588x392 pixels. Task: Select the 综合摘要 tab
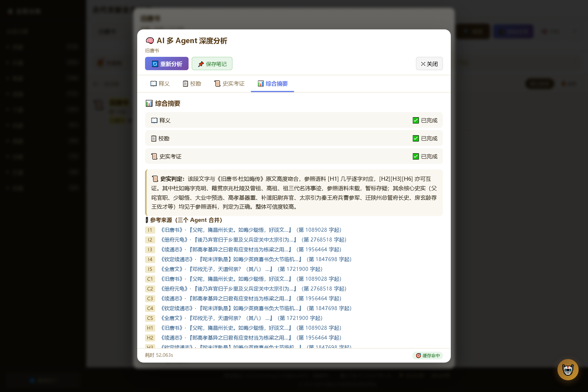point(272,83)
